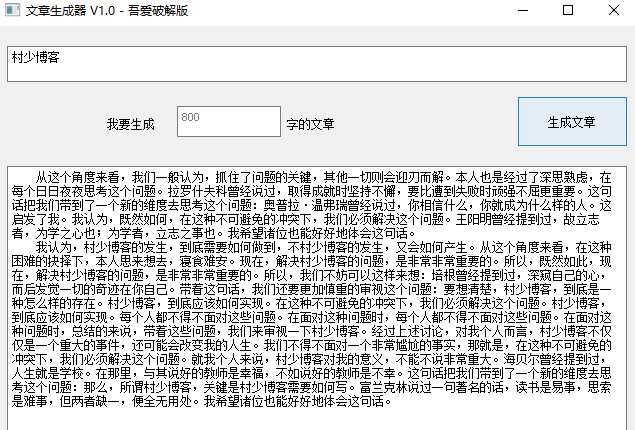
Task: Focus the word count field showing 800
Action: (229, 122)
